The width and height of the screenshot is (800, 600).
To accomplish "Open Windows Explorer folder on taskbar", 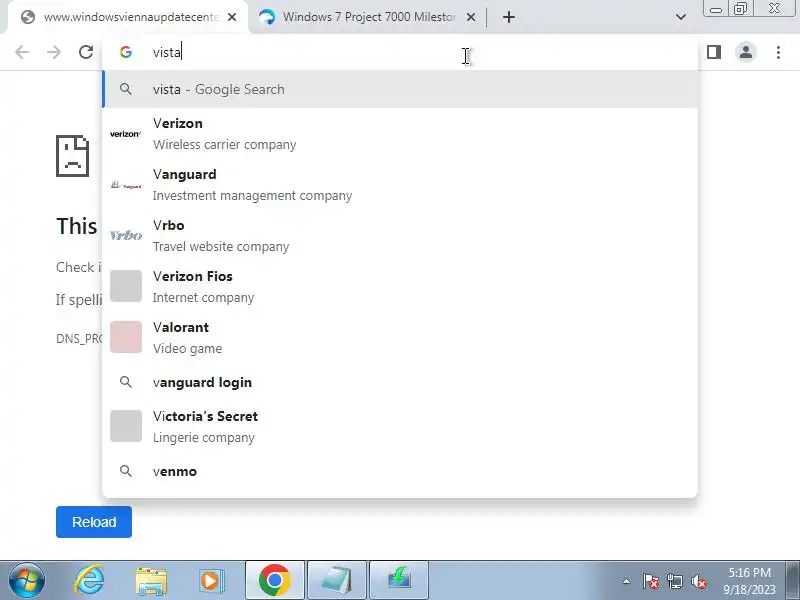I will (x=151, y=581).
